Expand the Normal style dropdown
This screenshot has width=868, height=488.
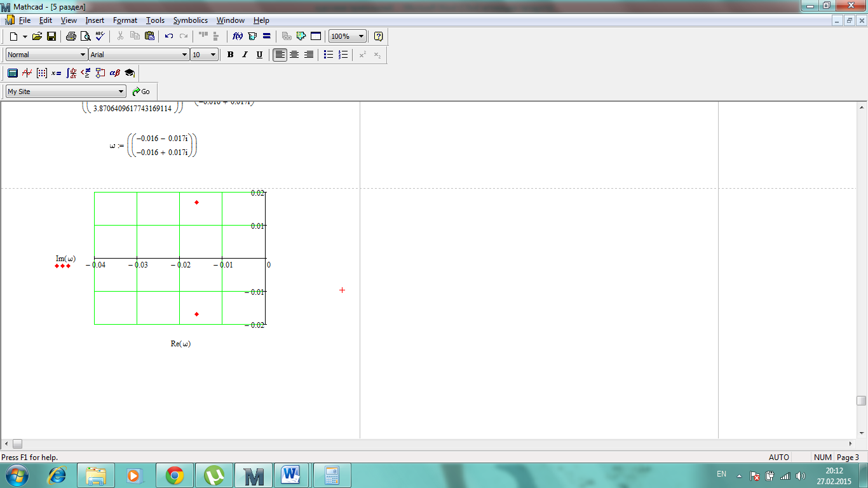pyautogui.click(x=83, y=55)
